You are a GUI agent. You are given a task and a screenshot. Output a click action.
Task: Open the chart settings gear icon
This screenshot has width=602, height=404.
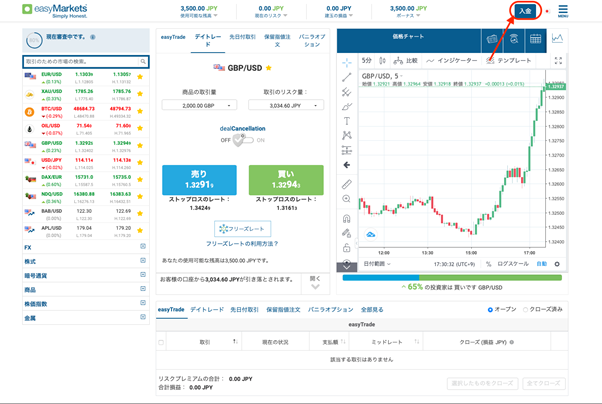pyautogui.click(x=557, y=264)
